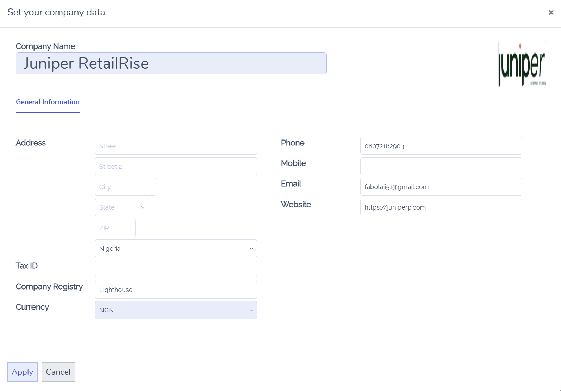Open the State dropdown
This screenshot has width=561, height=392.
(121, 207)
